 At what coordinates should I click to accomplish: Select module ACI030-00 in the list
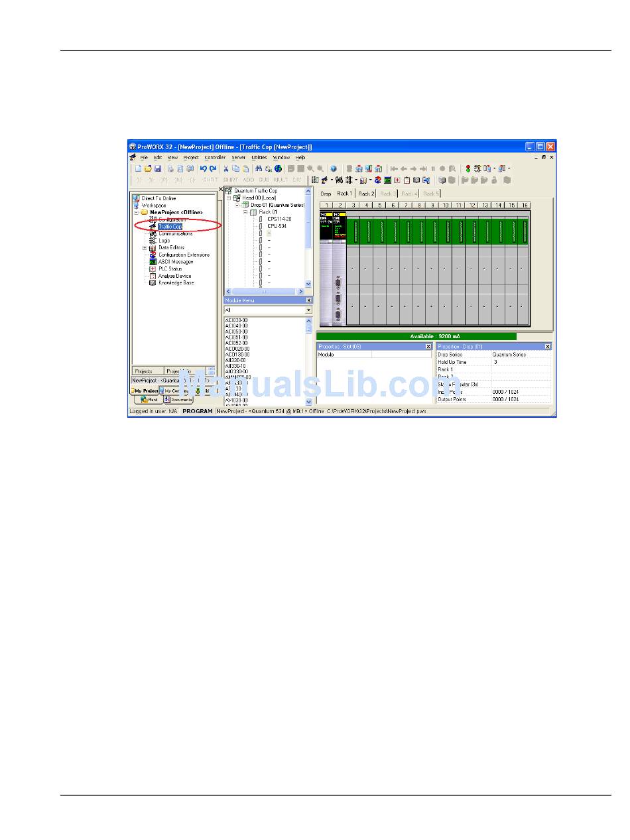click(237, 320)
